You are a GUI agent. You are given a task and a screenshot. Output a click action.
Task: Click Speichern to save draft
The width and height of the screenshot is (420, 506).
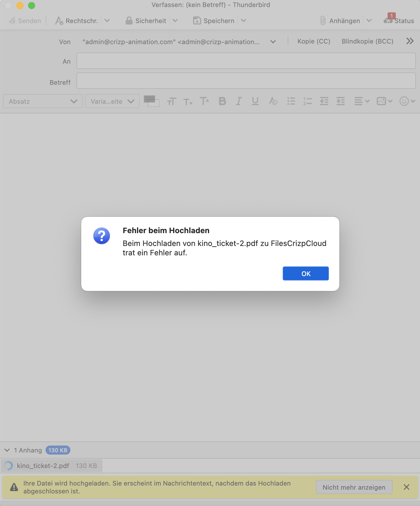pos(214,21)
